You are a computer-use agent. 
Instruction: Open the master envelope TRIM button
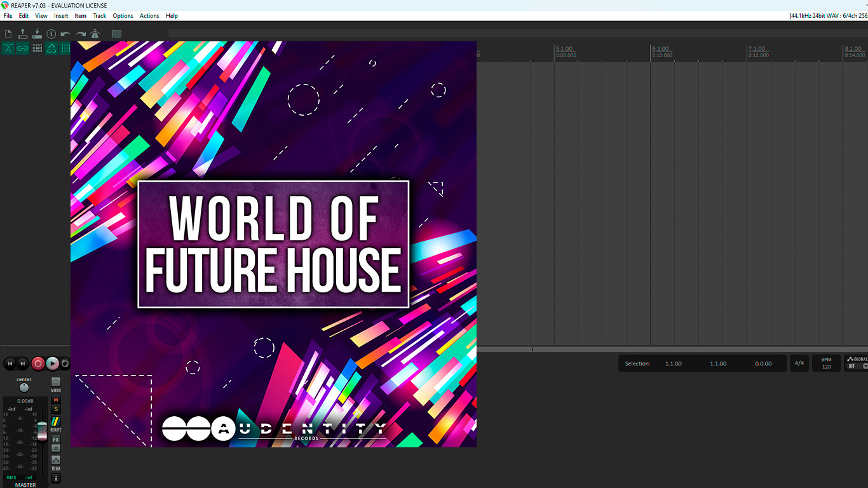(56, 460)
